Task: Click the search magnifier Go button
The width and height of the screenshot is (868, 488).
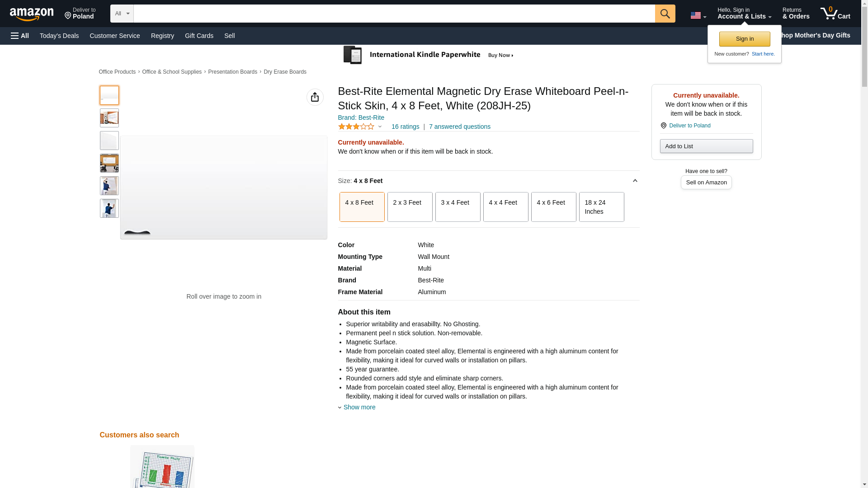Action: coord(665,14)
